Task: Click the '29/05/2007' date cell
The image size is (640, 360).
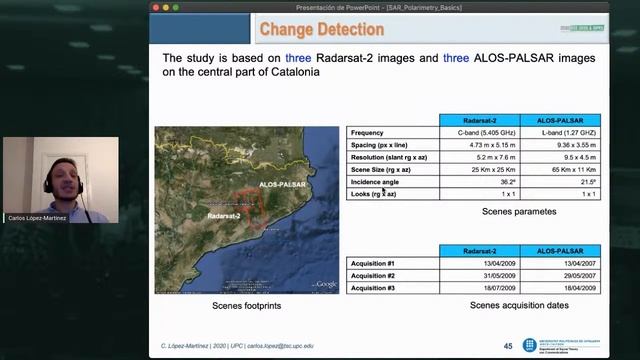Action: 560,276
